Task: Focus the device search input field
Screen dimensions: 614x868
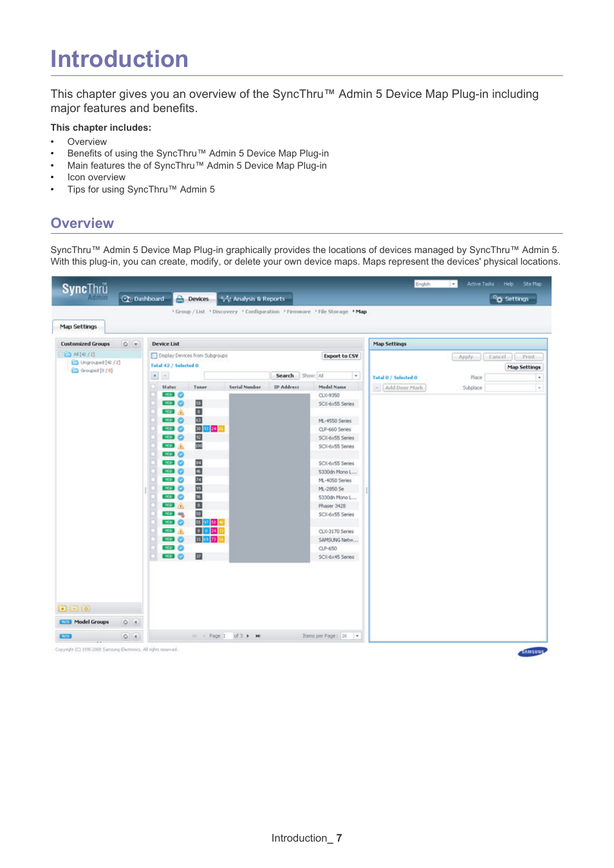Action: (x=236, y=375)
